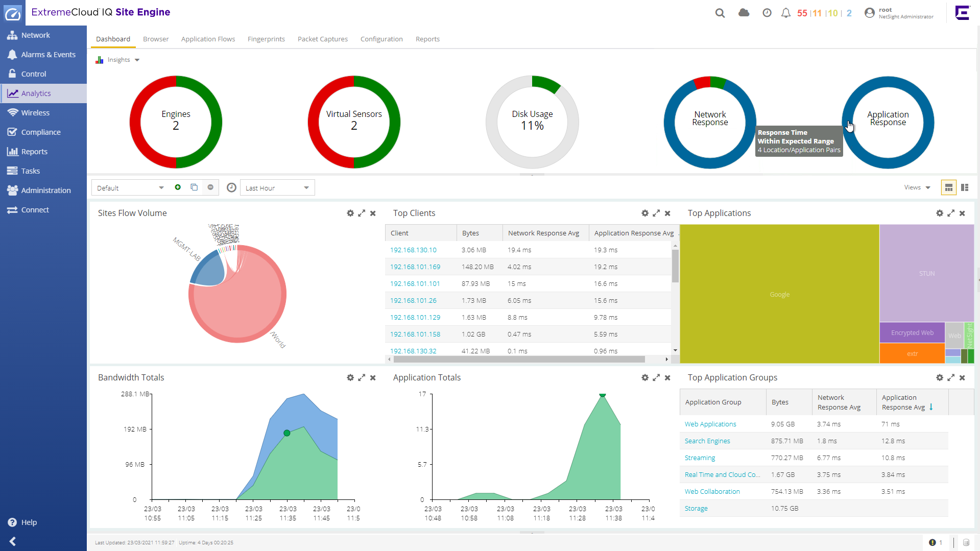Sort Top Clients by Bytes column

(x=479, y=233)
